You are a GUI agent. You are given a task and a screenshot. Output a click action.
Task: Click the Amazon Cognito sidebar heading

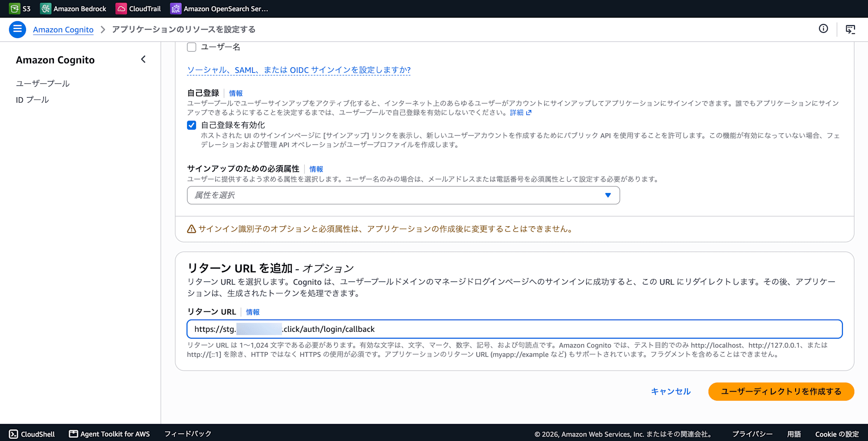pyautogui.click(x=55, y=60)
